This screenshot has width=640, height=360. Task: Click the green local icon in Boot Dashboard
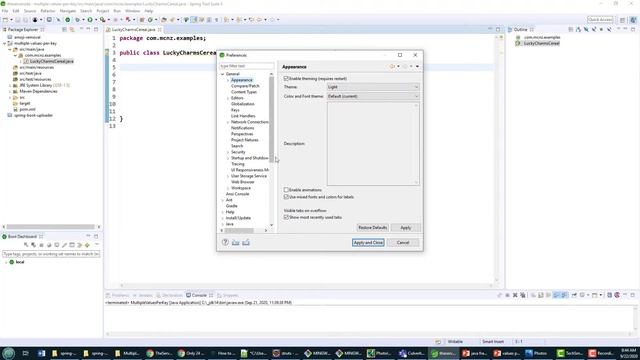click(x=12, y=262)
